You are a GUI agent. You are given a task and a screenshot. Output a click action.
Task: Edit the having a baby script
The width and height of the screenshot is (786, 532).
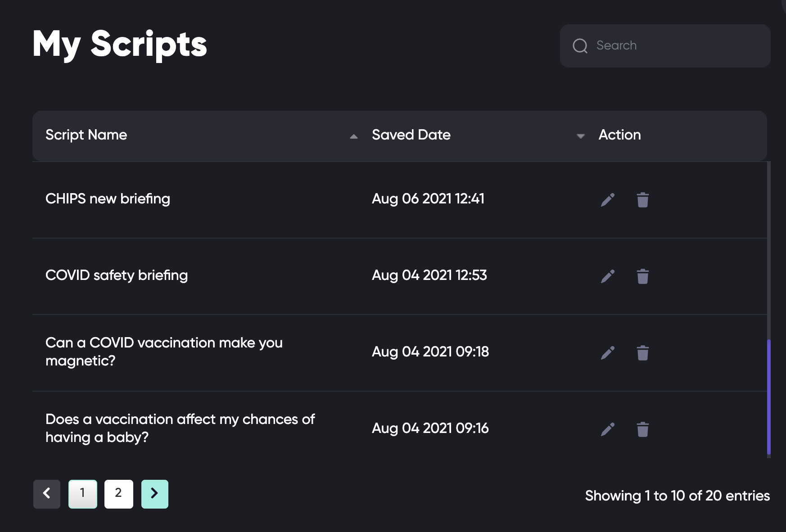(x=608, y=429)
